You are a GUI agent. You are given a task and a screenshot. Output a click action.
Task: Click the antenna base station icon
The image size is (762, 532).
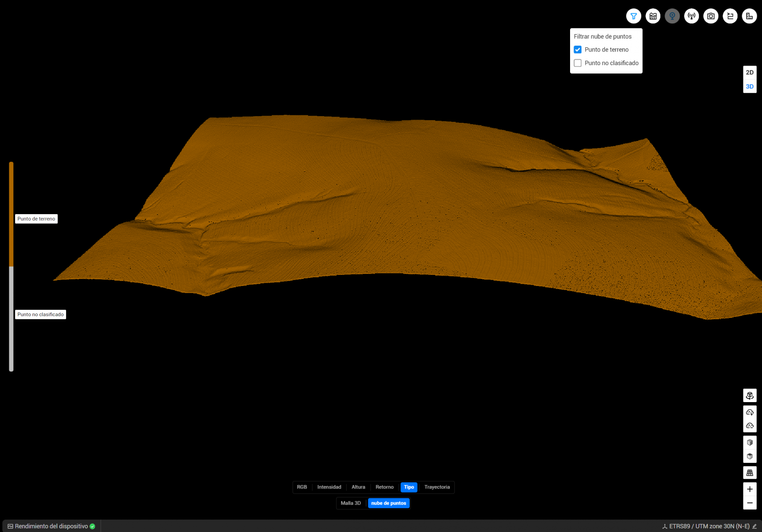point(692,16)
